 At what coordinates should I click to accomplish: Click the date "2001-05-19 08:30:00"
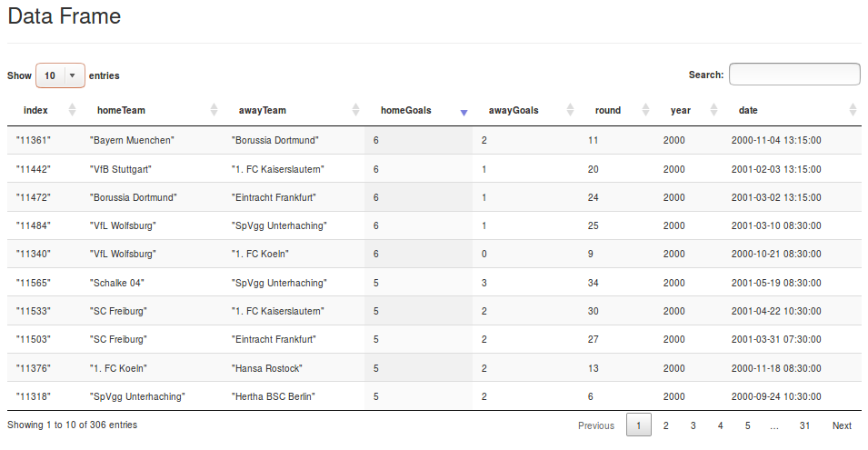pyautogui.click(x=776, y=283)
